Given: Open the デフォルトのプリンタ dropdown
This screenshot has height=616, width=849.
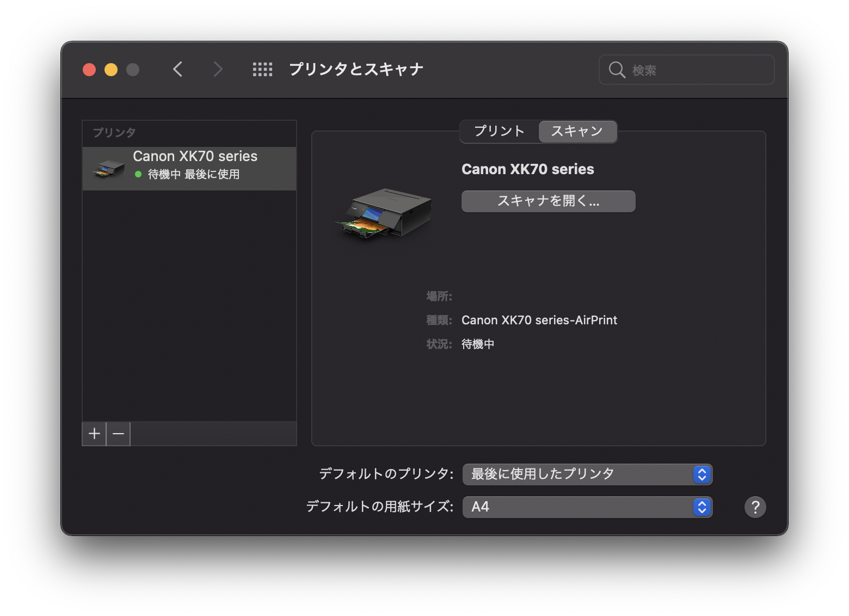Looking at the screenshot, I should pyautogui.click(x=587, y=475).
